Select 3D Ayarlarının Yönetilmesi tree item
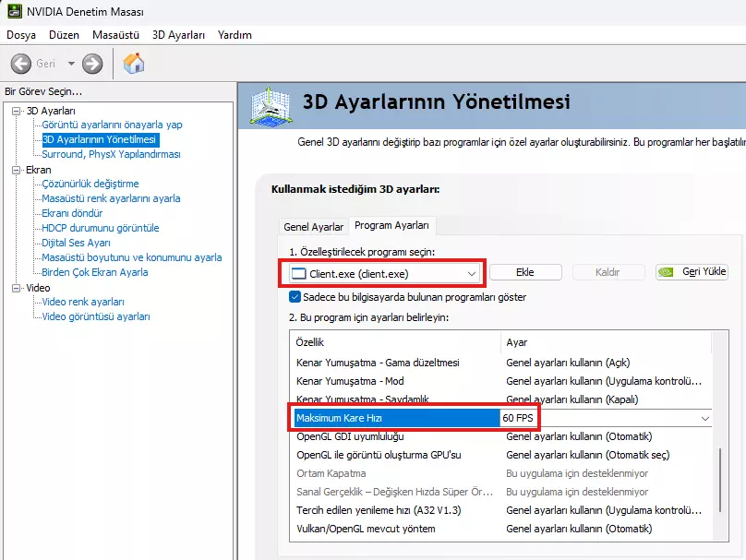 (100, 139)
